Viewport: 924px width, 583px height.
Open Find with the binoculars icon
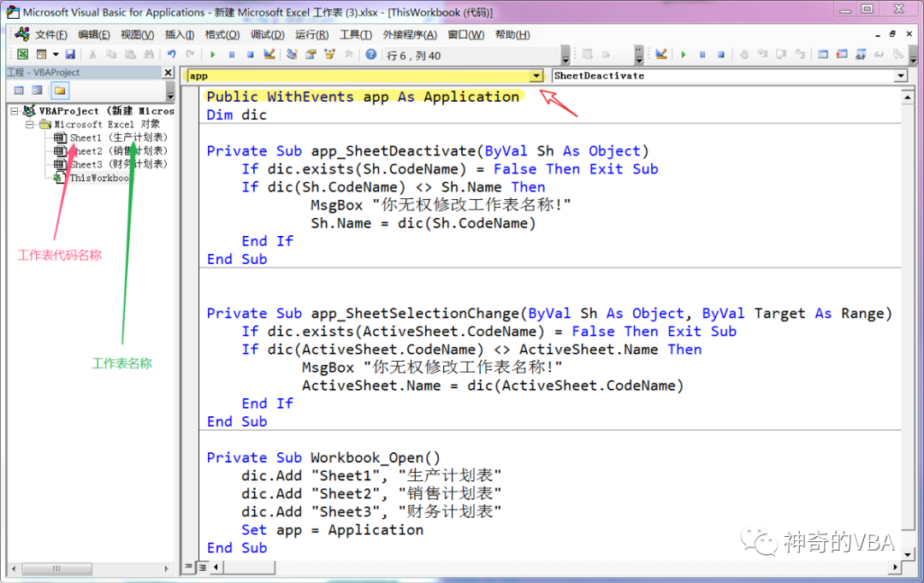[x=149, y=55]
